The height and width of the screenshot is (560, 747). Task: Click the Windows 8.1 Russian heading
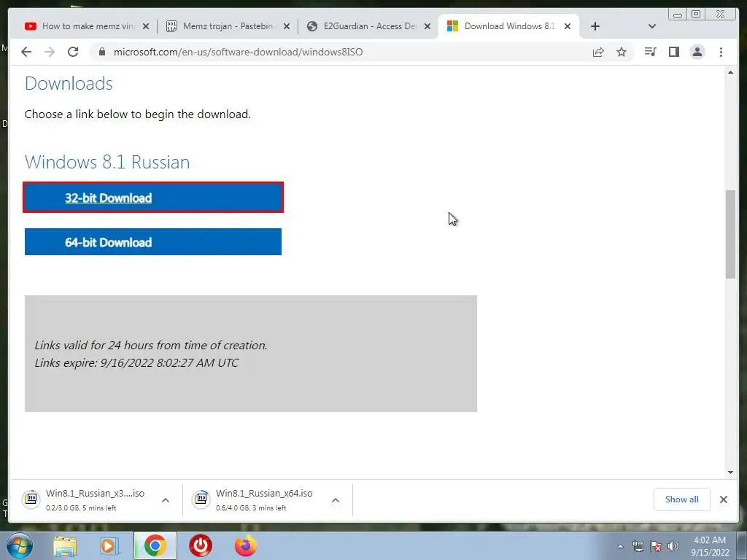pos(107,162)
